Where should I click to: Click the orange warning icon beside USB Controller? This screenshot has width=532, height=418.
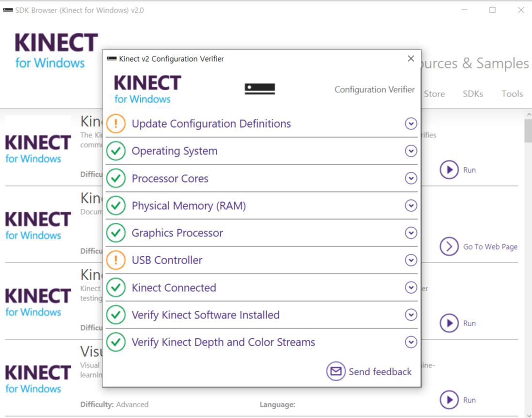click(x=116, y=260)
